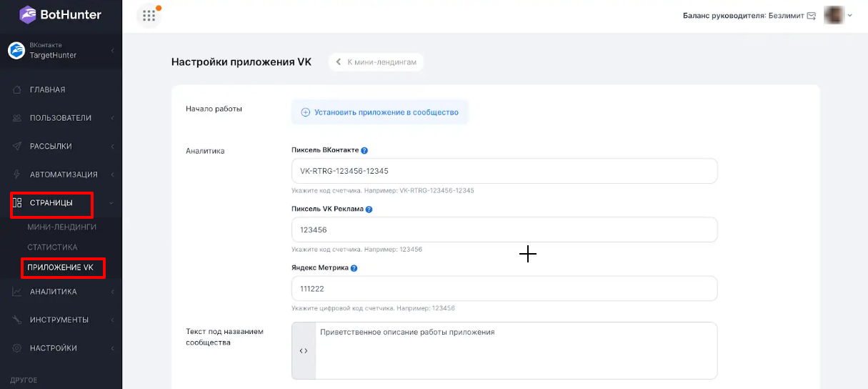This screenshot has width=868, height=389.
Task: Go back via К мини-лендингам button
Action: point(376,62)
